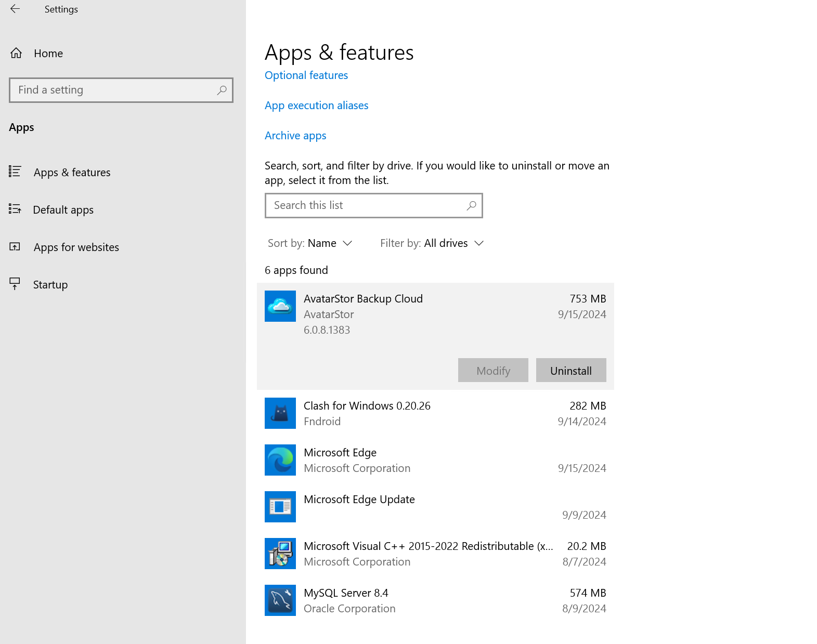Click the 9/9/2024 install date

pyautogui.click(x=584, y=515)
